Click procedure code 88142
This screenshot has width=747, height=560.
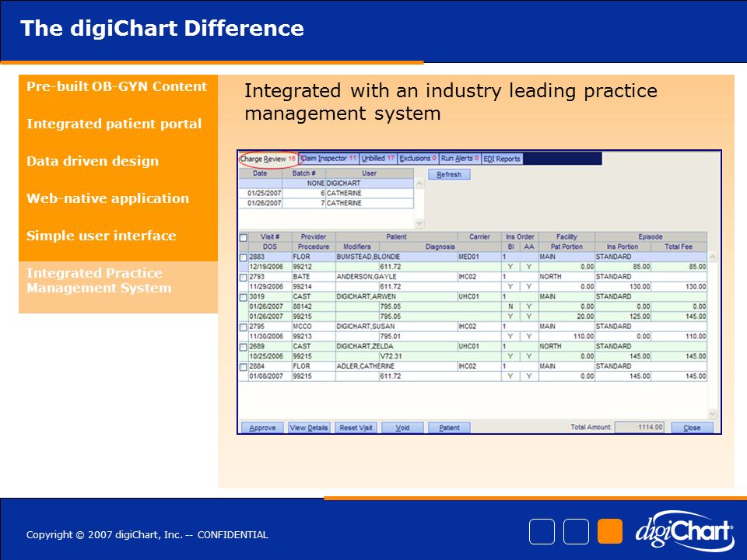[302, 306]
